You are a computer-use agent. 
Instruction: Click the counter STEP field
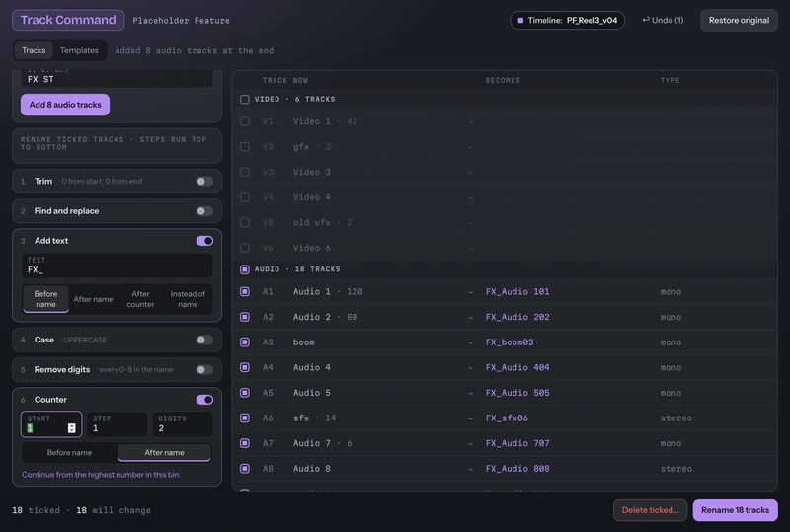(x=117, y=424)
